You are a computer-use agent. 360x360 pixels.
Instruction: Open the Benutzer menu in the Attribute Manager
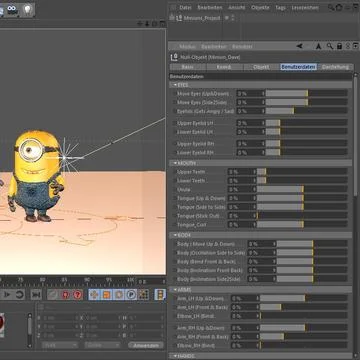coord(242,47)
